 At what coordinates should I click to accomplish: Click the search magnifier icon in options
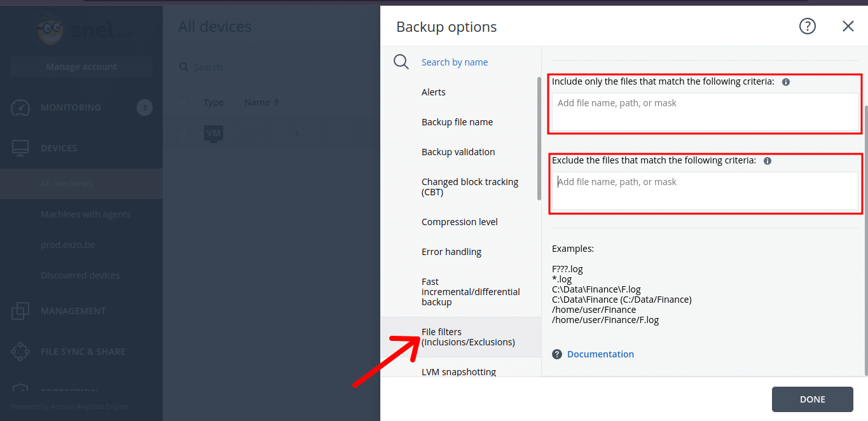pyautogui.click(x=401, y=62)
